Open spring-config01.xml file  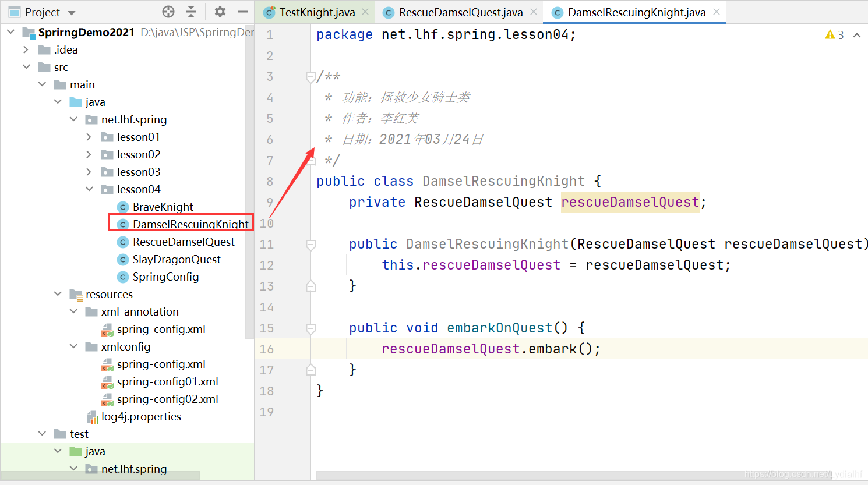167,381
